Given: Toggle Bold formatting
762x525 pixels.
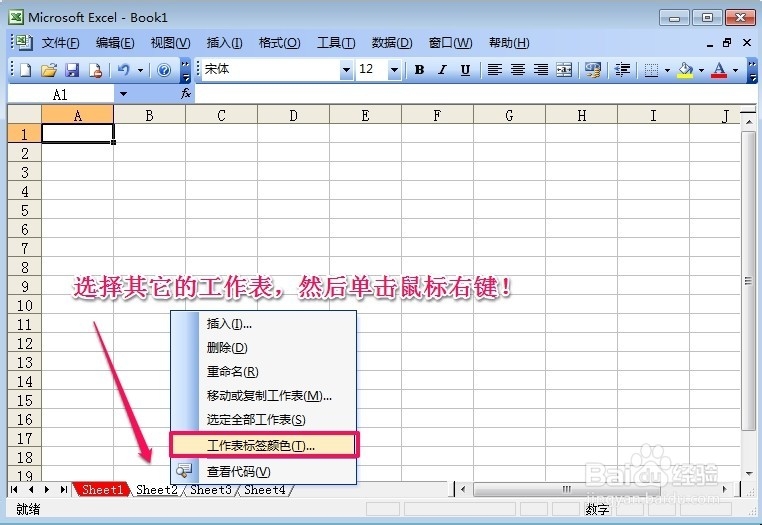Looking at the screenshot, I should (419, 70).
